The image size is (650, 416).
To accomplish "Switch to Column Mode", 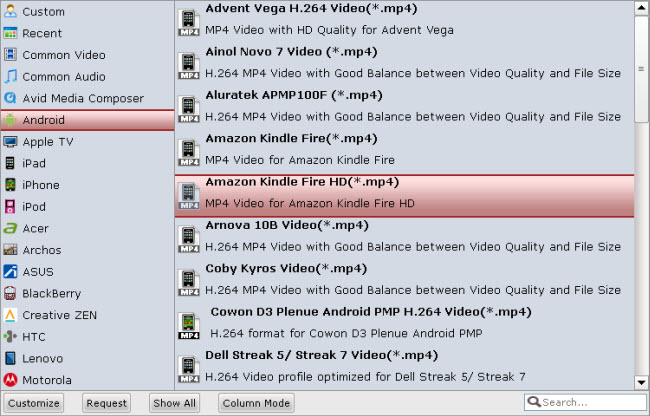I will pyautogui.click(x=256, y=403).
